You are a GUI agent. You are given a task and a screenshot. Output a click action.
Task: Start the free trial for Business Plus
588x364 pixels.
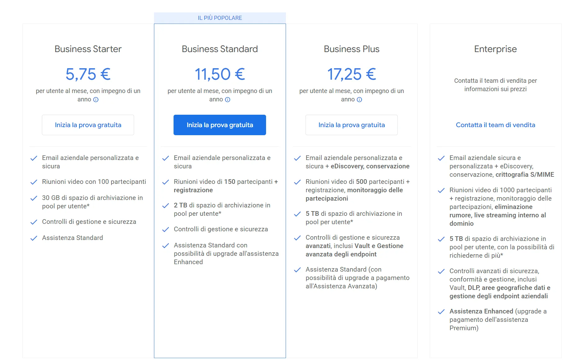click(x=351, y=125)
